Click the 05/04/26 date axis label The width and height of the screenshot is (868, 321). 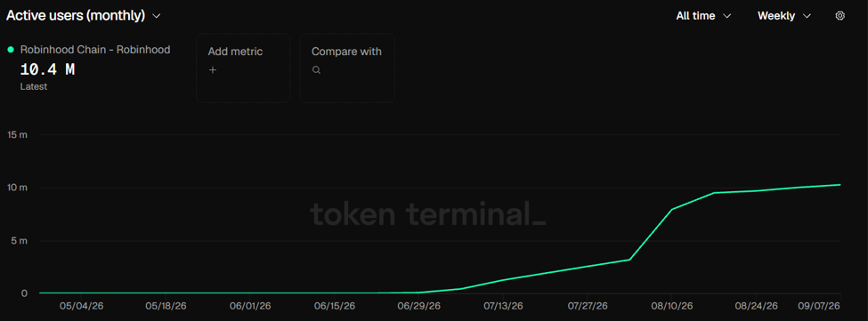pyautogui.click(x=82, y=306)
